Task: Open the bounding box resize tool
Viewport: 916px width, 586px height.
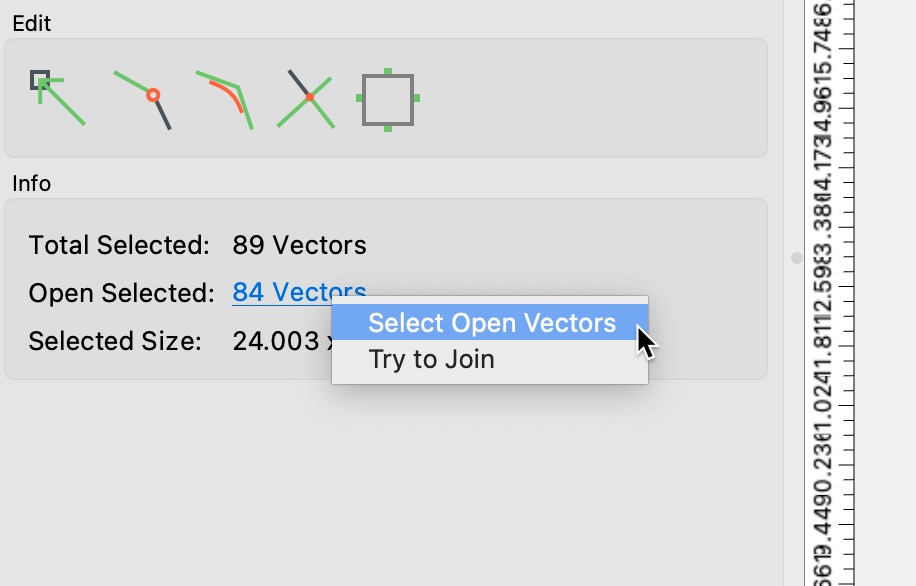Action: (388, 99)
